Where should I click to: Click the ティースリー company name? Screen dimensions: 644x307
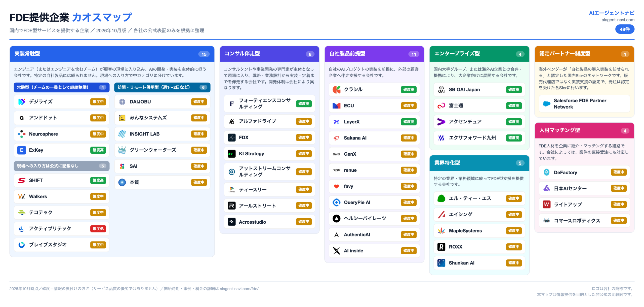tap(253, 190)
